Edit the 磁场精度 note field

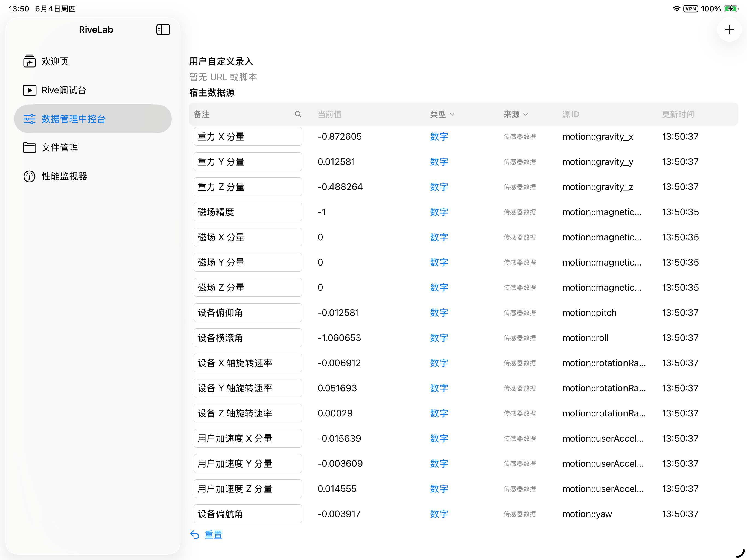click(x=247, y=212)
